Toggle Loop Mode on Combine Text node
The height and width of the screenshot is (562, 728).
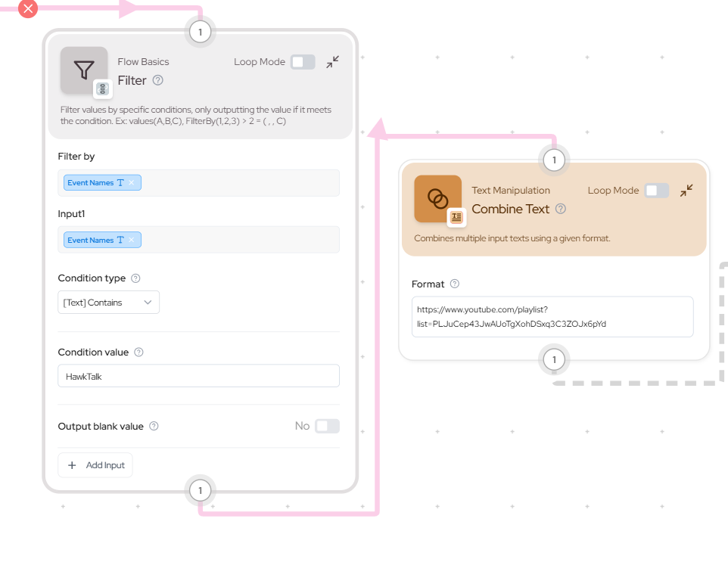point(657,191)
